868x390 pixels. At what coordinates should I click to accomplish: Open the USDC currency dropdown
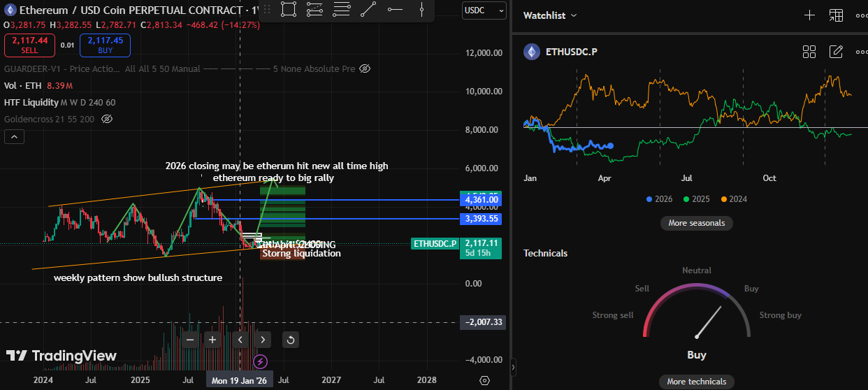click(484, 10)
